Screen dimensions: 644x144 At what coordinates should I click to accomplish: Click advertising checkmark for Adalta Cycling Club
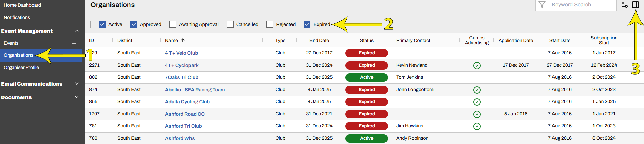click(x=477, y=102)
